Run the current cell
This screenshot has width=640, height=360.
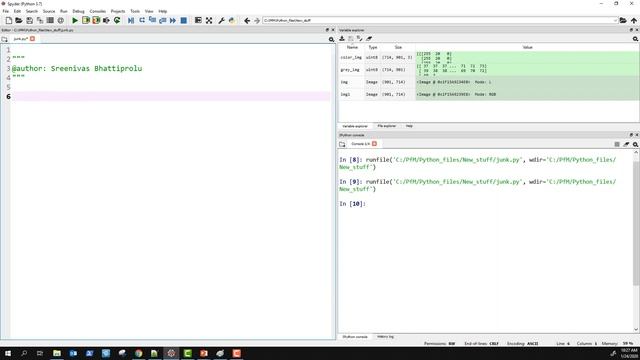(86, 20)
